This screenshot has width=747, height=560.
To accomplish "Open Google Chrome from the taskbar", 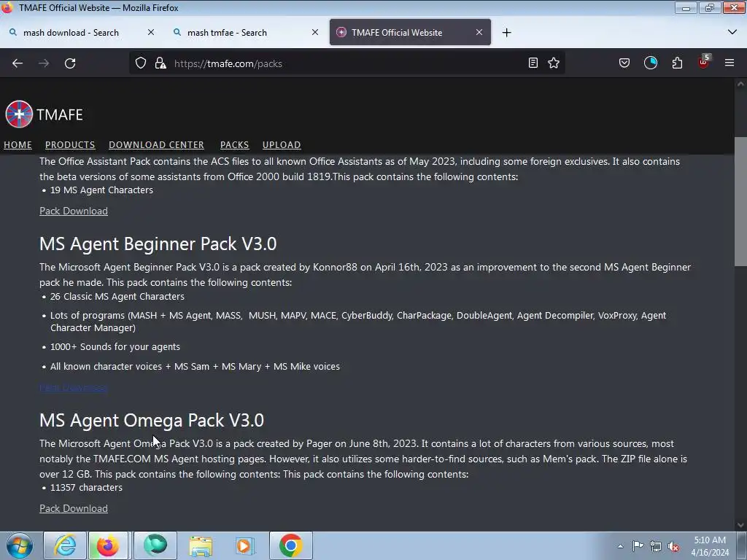I will 291,545.
